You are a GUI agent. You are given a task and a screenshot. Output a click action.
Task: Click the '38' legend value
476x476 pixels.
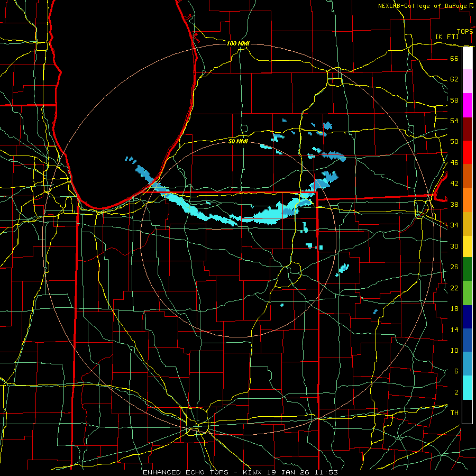454,205
